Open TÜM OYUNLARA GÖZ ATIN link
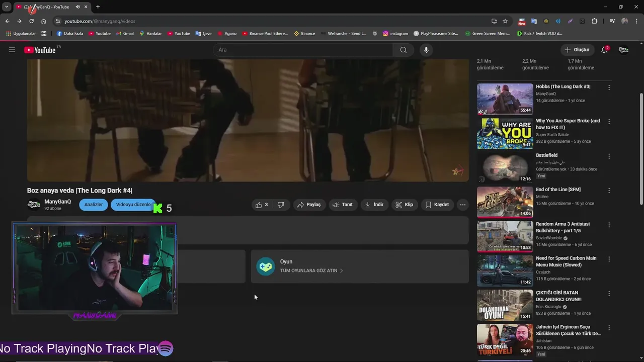Viewport: 644px width, 362px height. tap(311, 270)
